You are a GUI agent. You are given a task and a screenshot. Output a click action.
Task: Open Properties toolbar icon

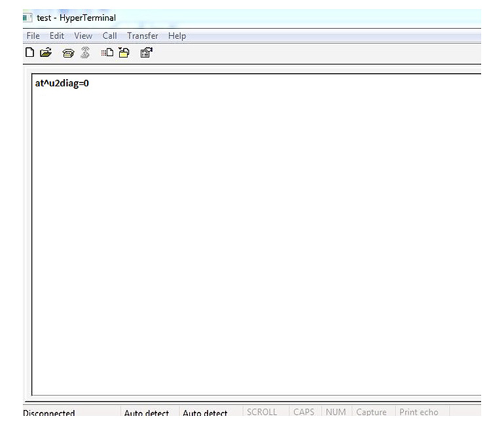tap(146, 52)
